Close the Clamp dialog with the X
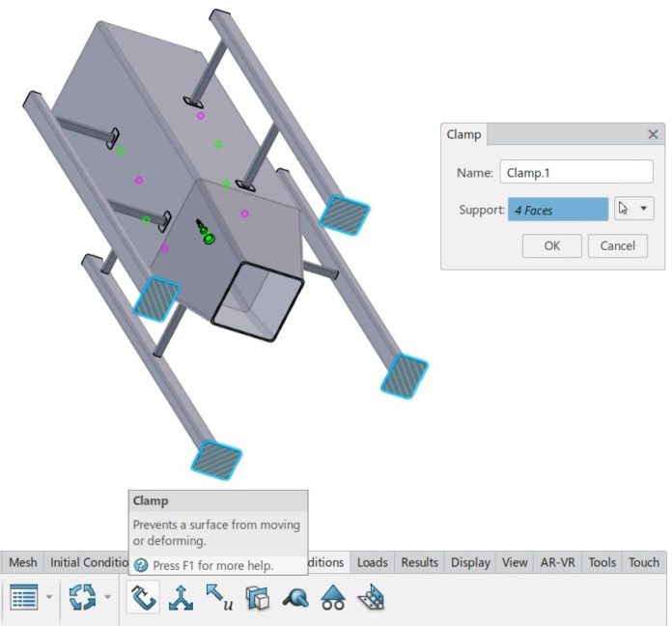Viewport: 672px width, 626px height. pos(653,135)
